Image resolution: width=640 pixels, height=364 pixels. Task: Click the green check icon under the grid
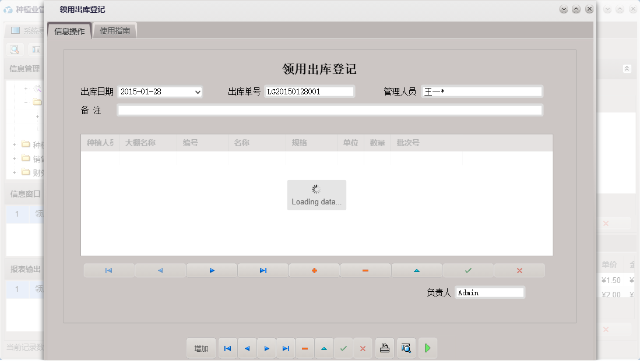468,270
